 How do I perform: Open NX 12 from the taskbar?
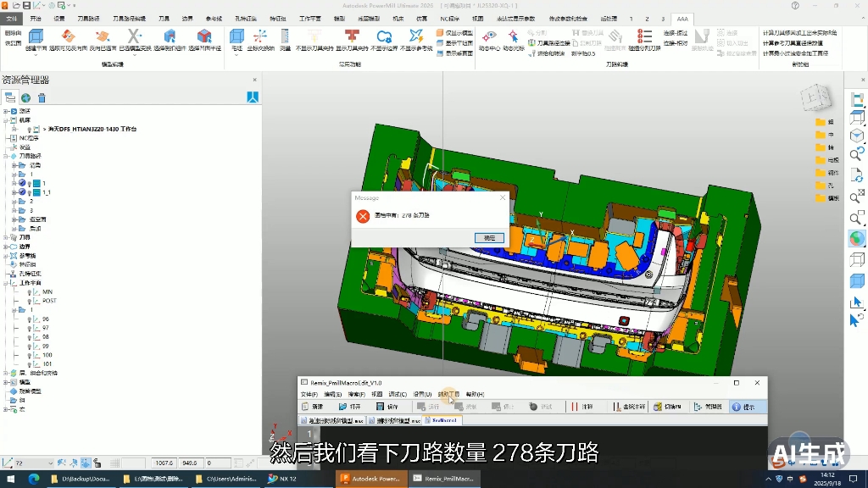282,479
